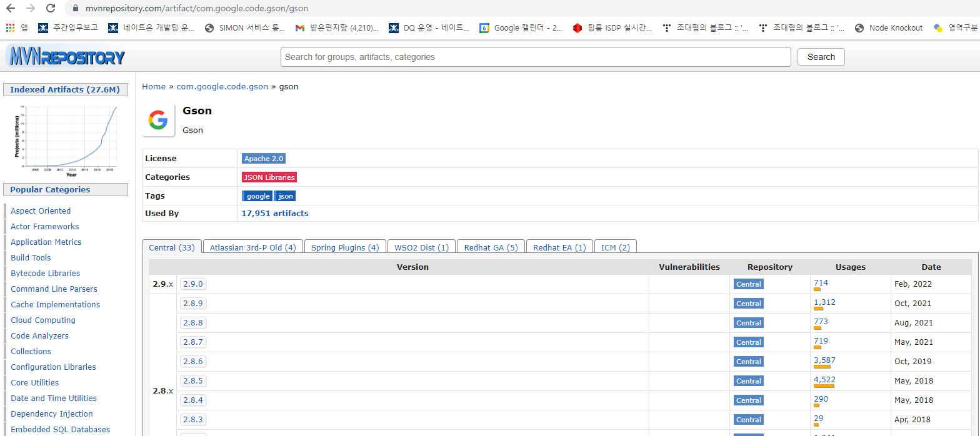Open the DQ 운영 bookmark

pos(429,27)
